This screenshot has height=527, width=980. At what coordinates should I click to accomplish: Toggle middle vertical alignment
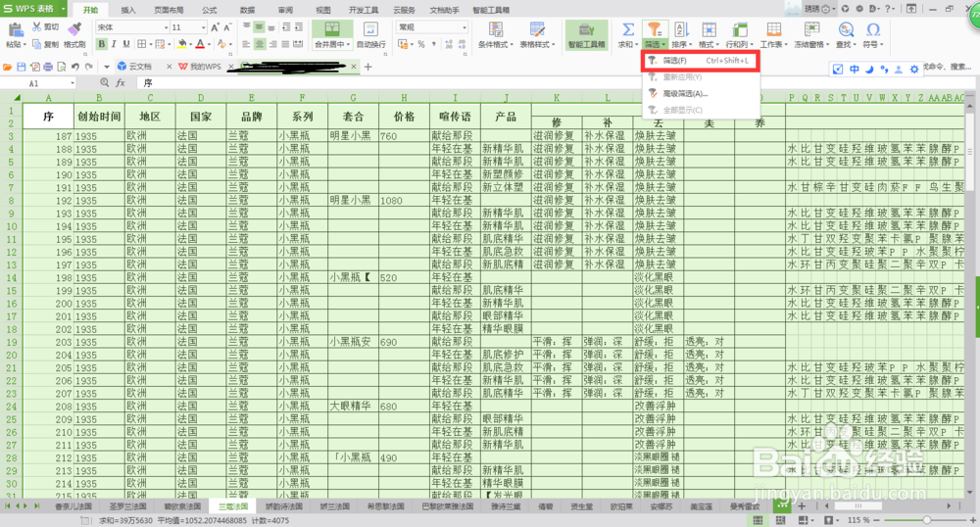point(260,27)
